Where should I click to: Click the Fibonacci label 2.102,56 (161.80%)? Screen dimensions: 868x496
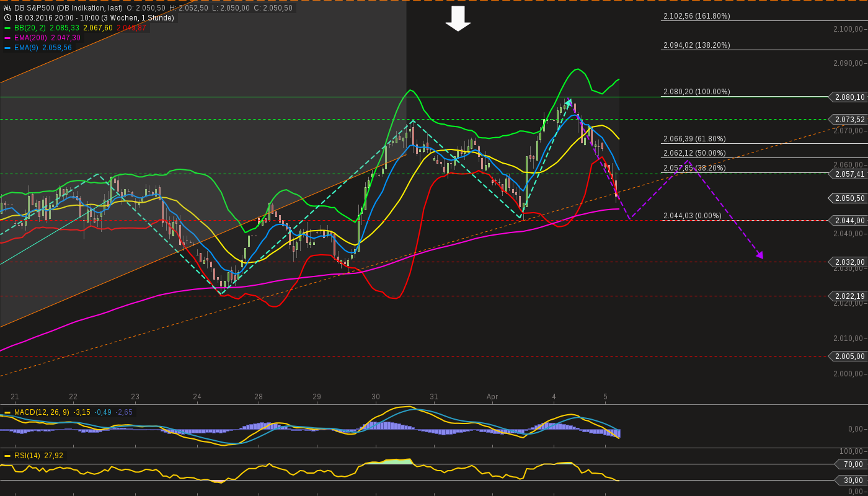696,16
